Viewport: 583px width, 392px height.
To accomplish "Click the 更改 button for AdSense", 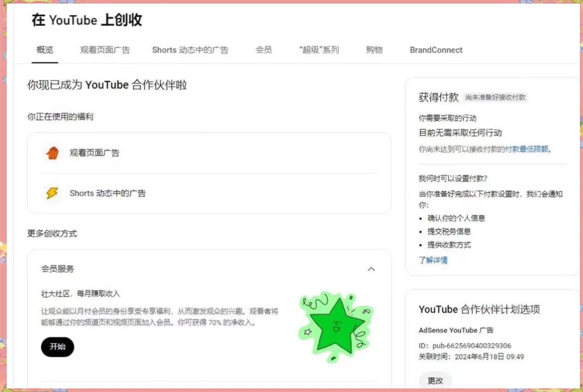I will point(435,381).
